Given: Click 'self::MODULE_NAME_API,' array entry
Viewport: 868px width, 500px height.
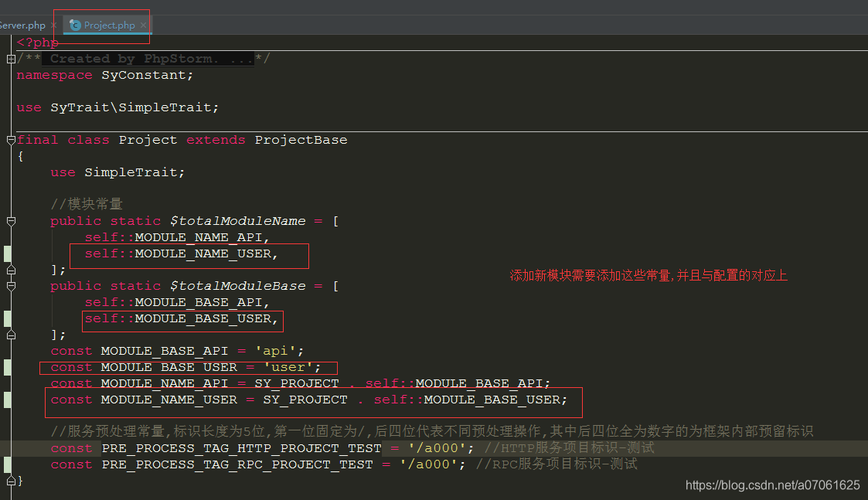Looking at the screenshot, I should (x=176, y=237).
